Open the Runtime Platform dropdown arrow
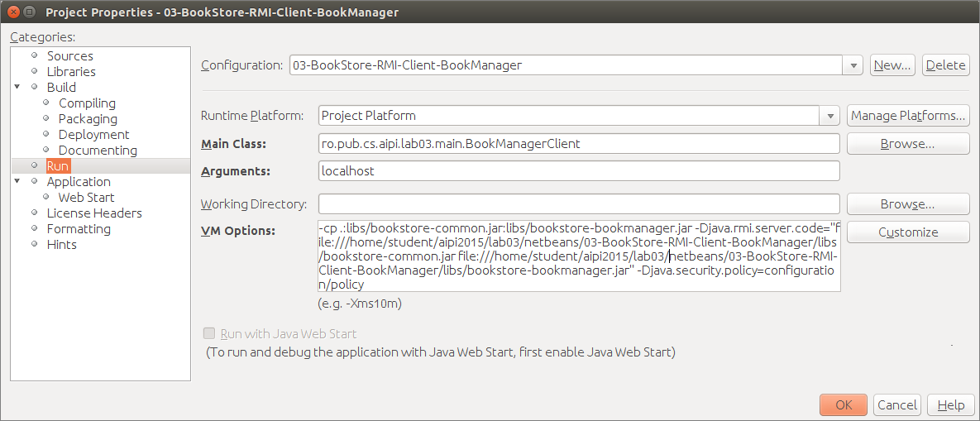 pyautogui.click(x=830, y=116)
